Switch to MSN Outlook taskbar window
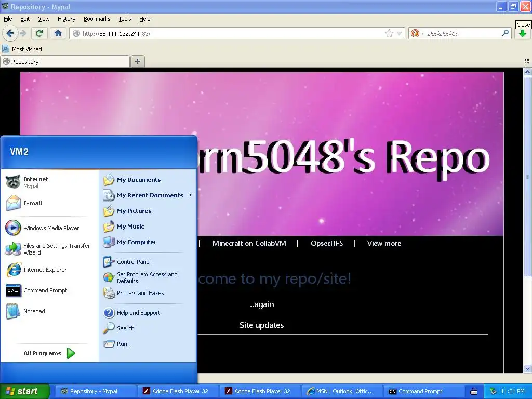Viewport: 532px width, 399px height. click(x=342, y=391)
